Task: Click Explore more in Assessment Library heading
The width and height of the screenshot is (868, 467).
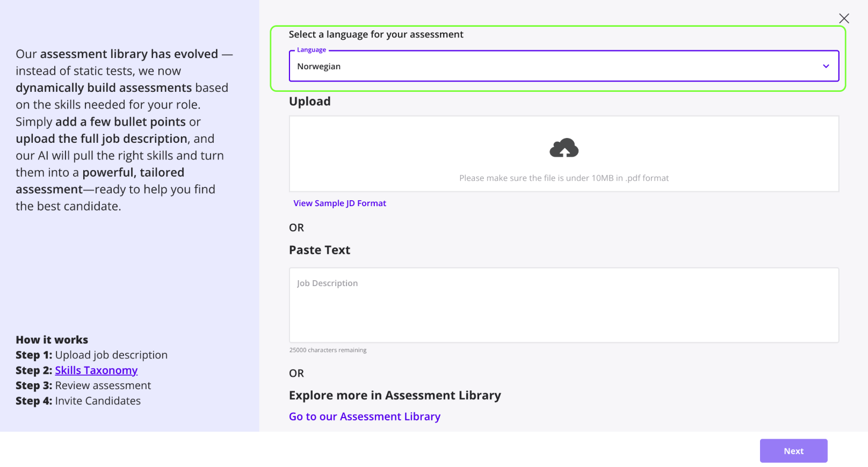Action: tap(394, 396)
